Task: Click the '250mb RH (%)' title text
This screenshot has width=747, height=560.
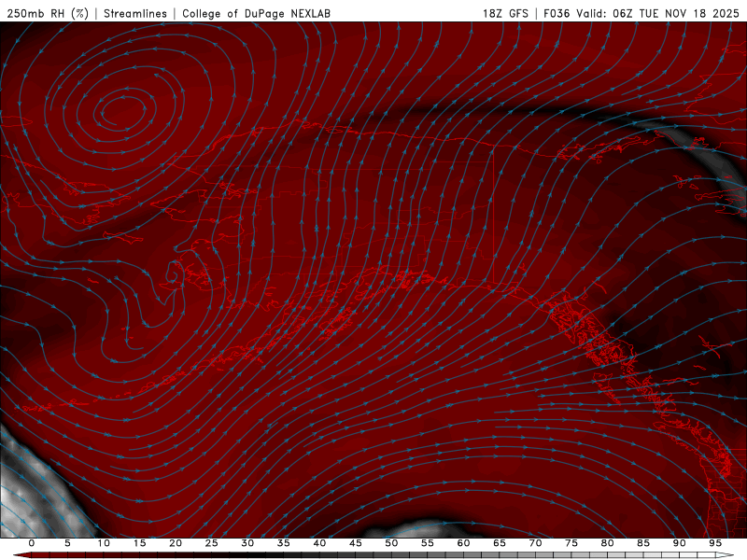Action: pos(48,13)
